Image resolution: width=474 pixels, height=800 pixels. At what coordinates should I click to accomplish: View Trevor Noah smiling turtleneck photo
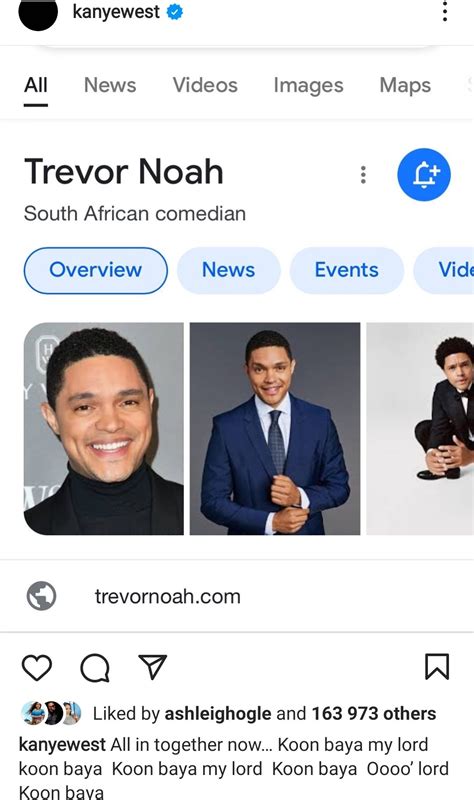(104, 429)
